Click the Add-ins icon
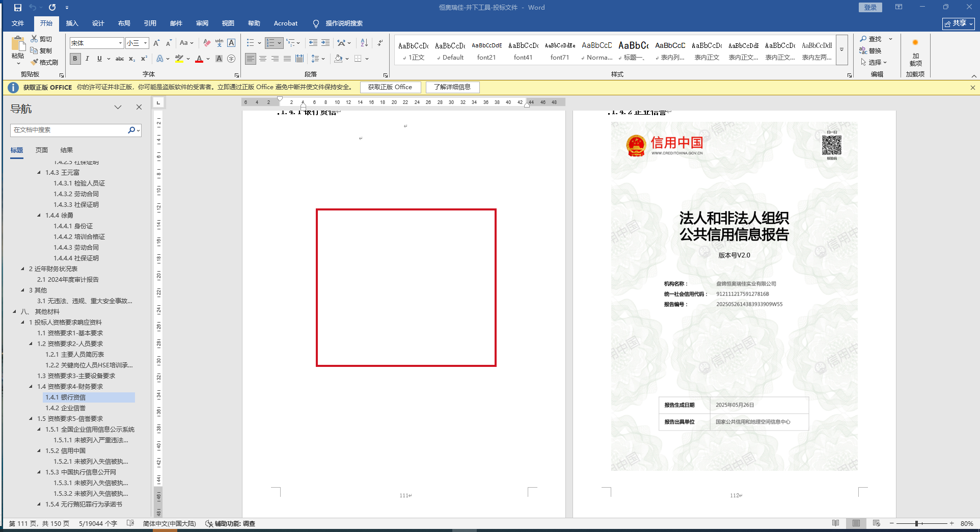Image resolution: width=980 pixels, height=532 pixels. [915, 43]
